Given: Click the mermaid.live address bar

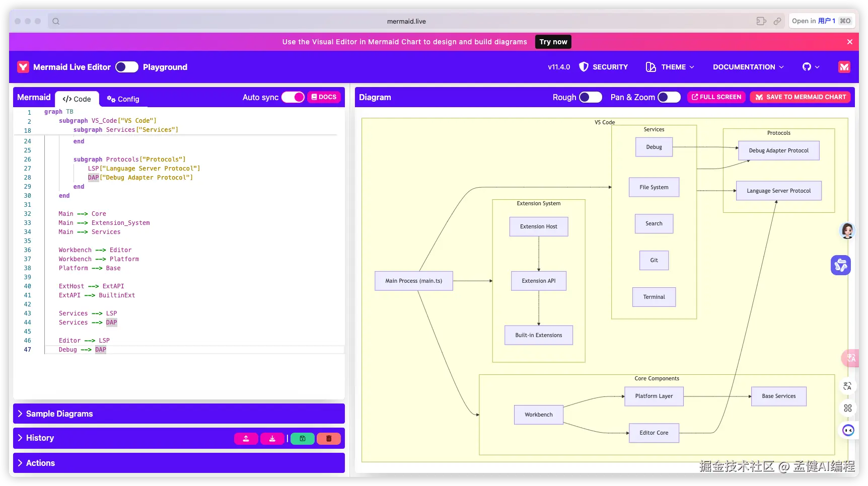Looking at the screenshot, I should (x=406, y=21).
